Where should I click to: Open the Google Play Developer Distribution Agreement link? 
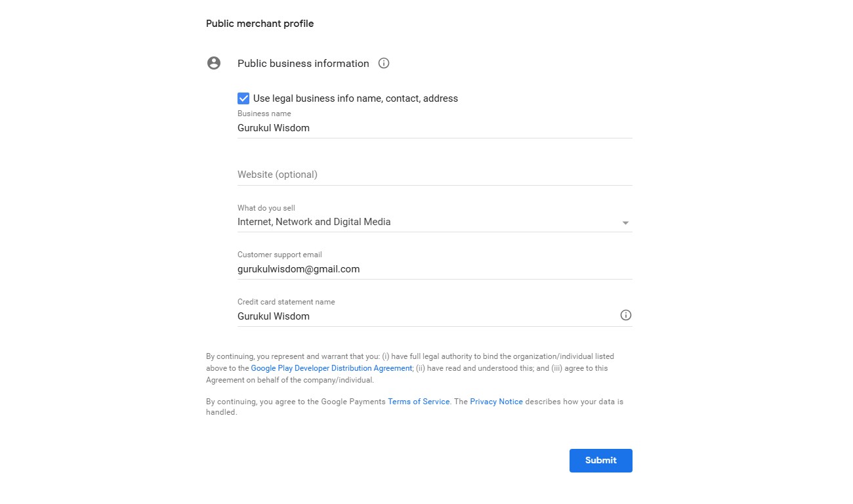(x=331, y=368)
